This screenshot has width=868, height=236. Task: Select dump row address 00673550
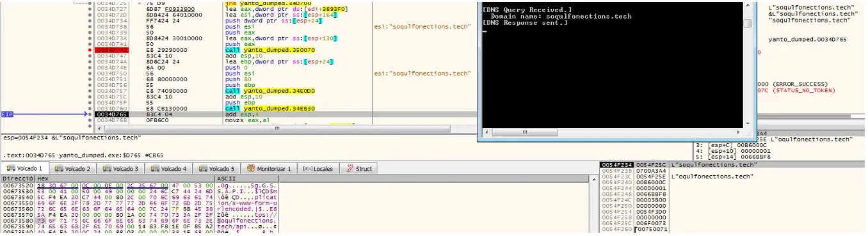click(18, 203)
